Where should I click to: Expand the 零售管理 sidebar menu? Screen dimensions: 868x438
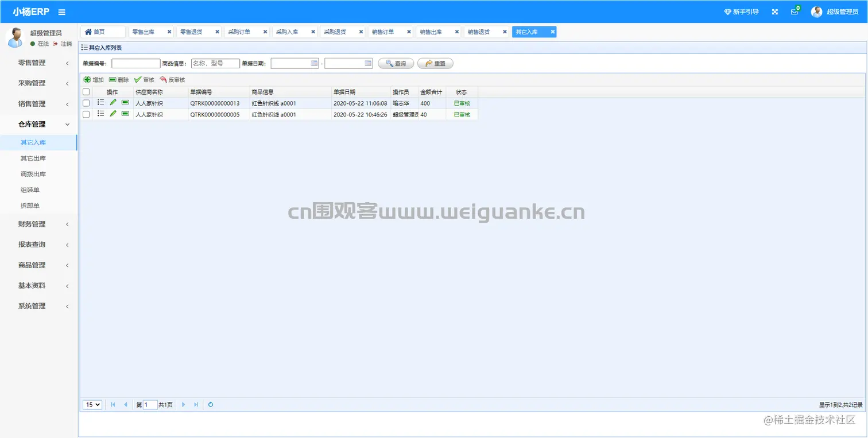coord(38,63)
